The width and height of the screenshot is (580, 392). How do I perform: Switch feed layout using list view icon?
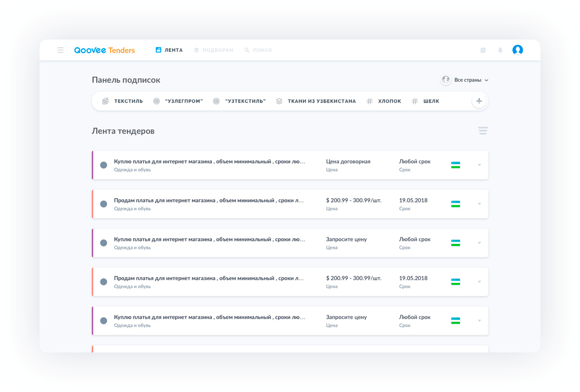point(482,131)
